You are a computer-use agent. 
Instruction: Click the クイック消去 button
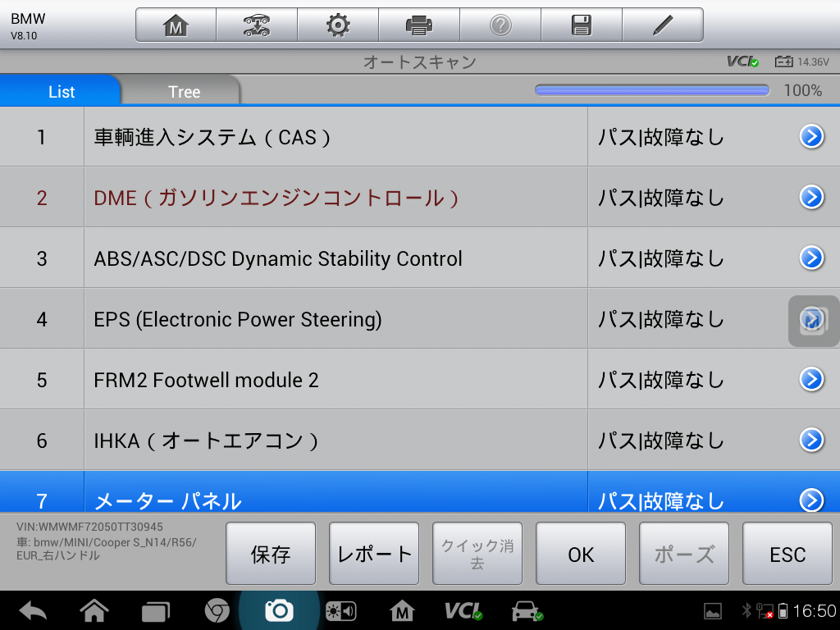[x=477, y=554]
